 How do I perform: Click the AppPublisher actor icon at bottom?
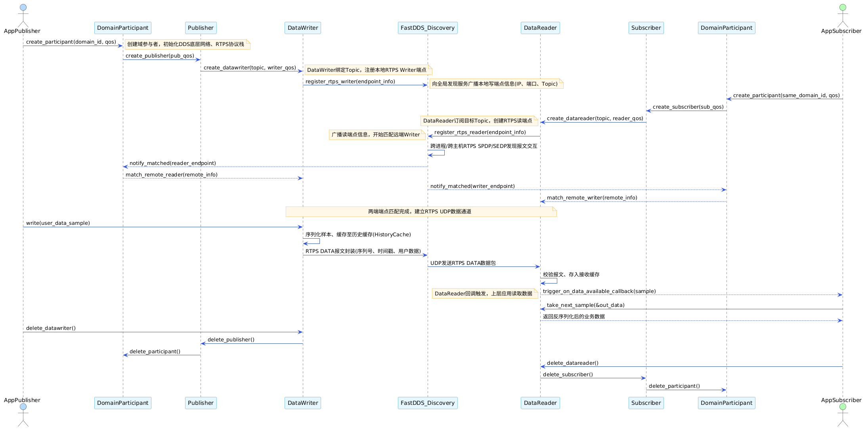point(23,415)
